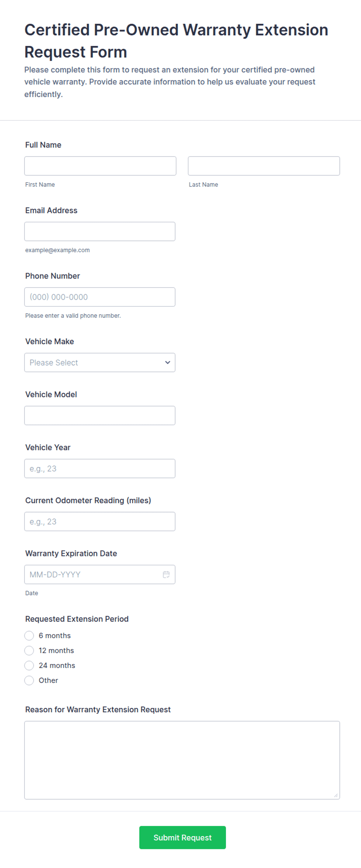
Task: Click the First Name input field
Action: pyautogui.click(x=100, y=166)
